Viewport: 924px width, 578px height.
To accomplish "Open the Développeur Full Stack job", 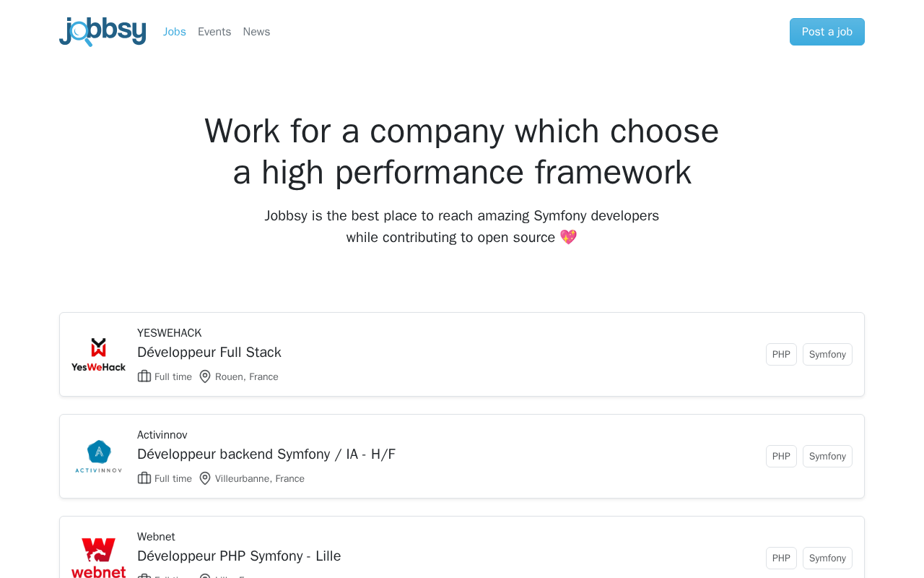I will tap(209, 353).
